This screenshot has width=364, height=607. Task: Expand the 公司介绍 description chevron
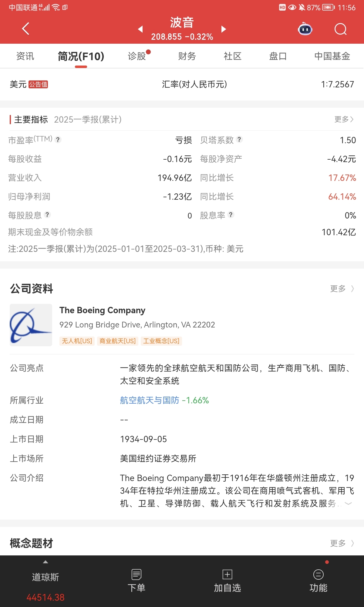[x=348, y=504]
